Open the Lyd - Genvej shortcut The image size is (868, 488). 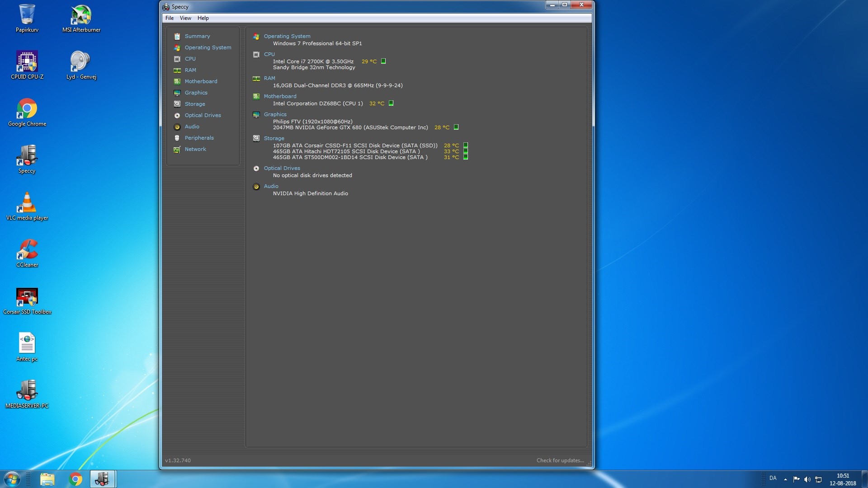point(81,66)
